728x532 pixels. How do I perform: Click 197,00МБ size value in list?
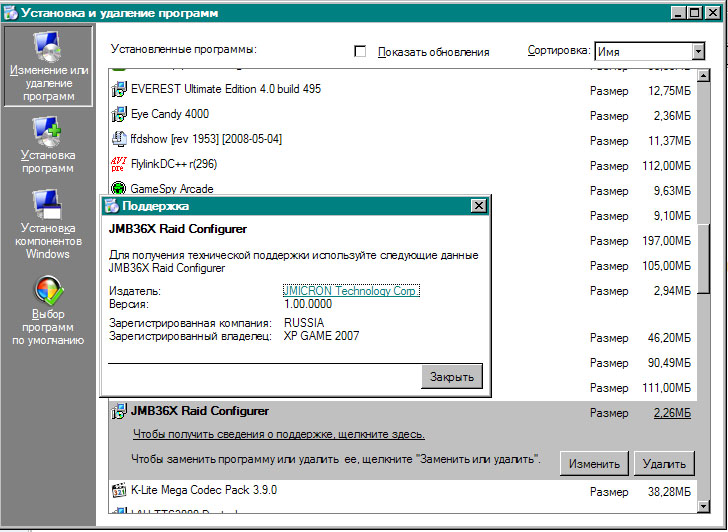click(666, 241)
